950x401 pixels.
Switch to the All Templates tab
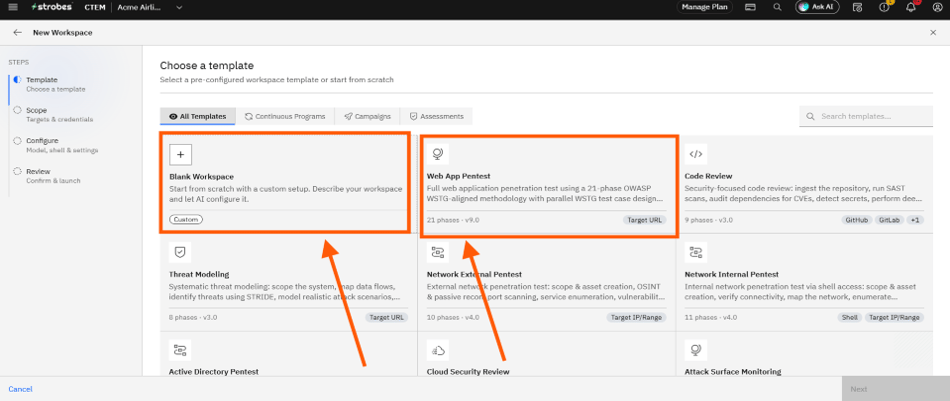[x=198, y=116]
